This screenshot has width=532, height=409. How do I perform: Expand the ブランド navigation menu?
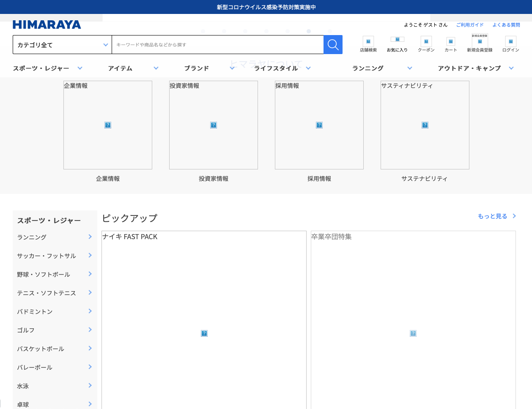click(x=209, y=68)
